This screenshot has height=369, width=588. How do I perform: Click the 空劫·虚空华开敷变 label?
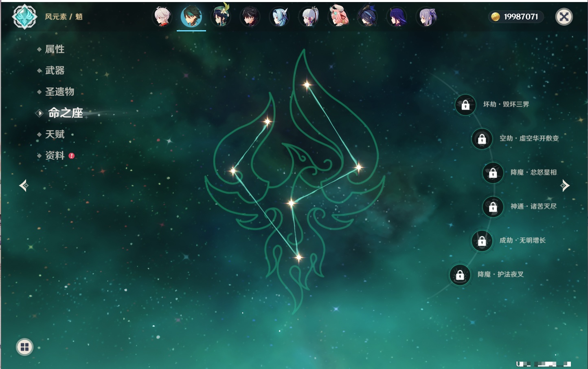[529, 138]
